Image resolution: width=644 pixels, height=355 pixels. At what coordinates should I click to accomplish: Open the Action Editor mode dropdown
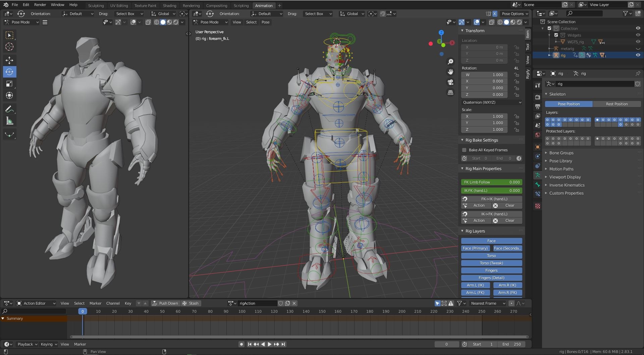pyautogui.click(x=36, y=303)
